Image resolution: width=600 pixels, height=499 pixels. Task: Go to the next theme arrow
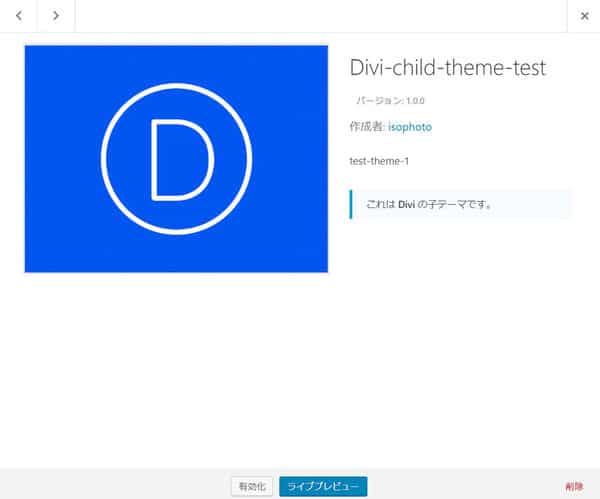point(56,16)
